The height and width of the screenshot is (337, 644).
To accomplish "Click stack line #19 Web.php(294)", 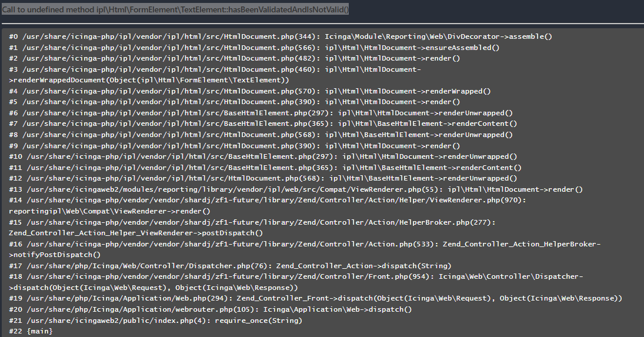I will coord(315,298).
